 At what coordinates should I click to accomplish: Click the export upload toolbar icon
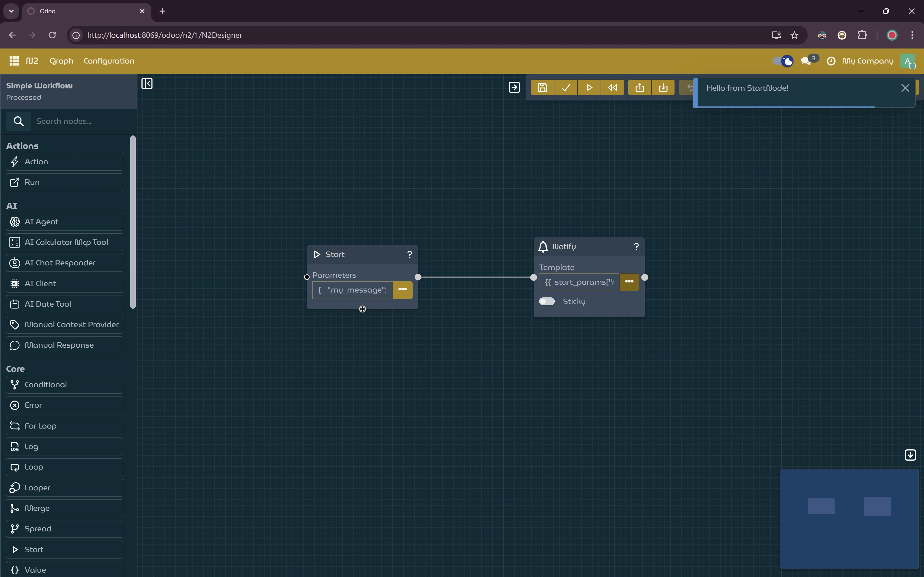coord(639,88)
